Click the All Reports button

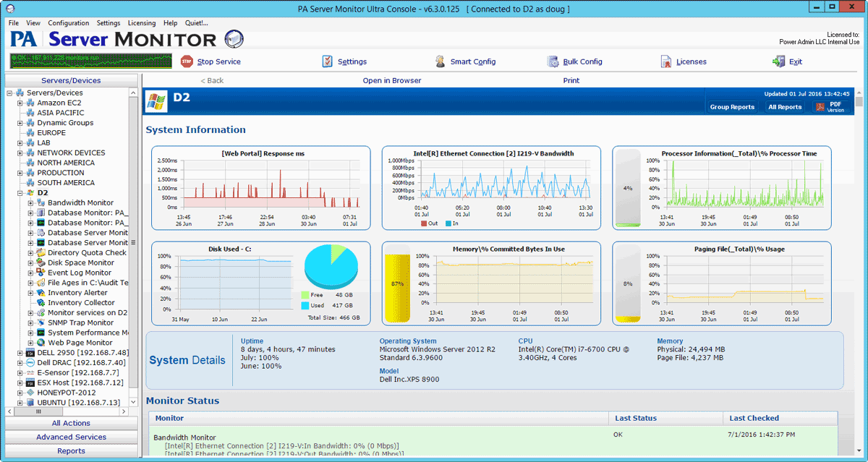pyautogui.click(x=785, y=107)
